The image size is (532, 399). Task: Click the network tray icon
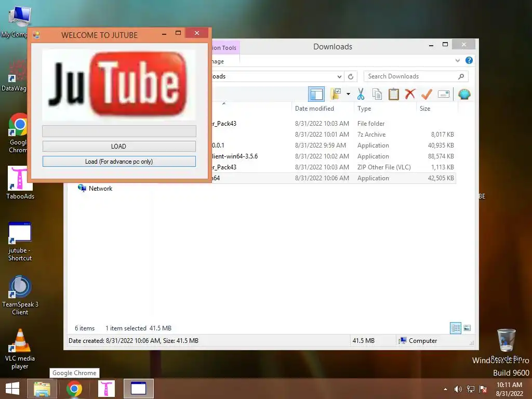click(x=471, y=389)
